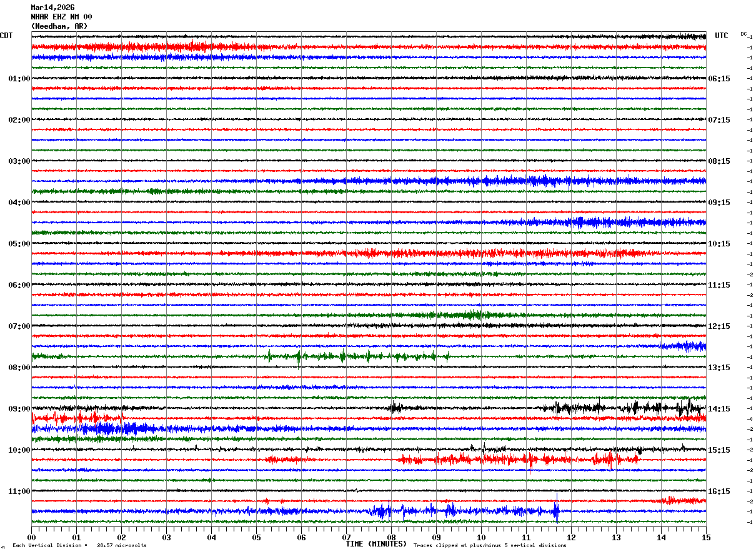Pick the "06" minute tick label
Image resolution: width=756 pixels, height=554 pixels.
(301, 538)
